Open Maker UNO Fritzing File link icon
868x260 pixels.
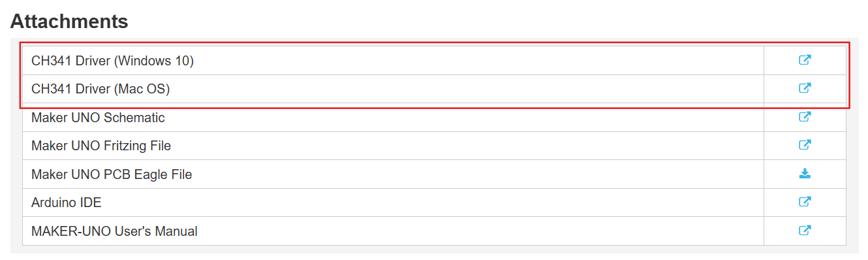[805, 145]
